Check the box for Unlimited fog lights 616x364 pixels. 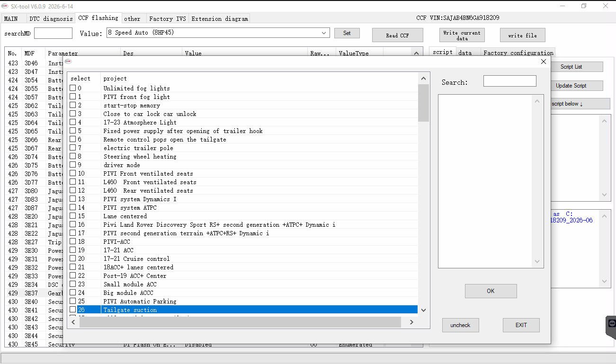pos(73,88)
